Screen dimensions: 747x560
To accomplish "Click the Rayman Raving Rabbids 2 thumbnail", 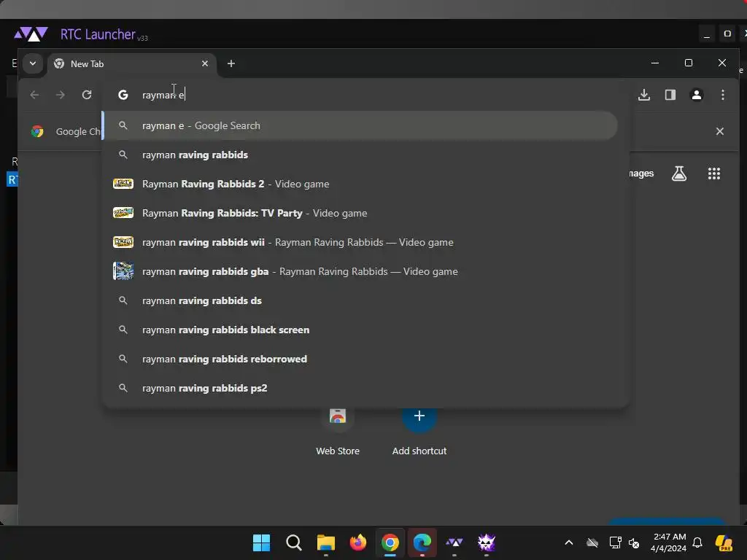I will pos(123,183).
